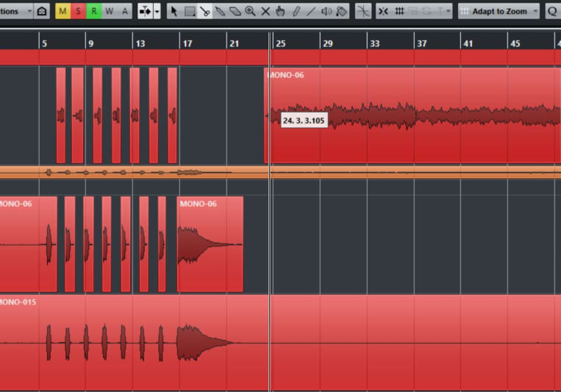The width and height of the screenshot is (561, 392).
Task: Click bar 37 on the ruler
Action: pyautogui.click(x=422, y=43)
